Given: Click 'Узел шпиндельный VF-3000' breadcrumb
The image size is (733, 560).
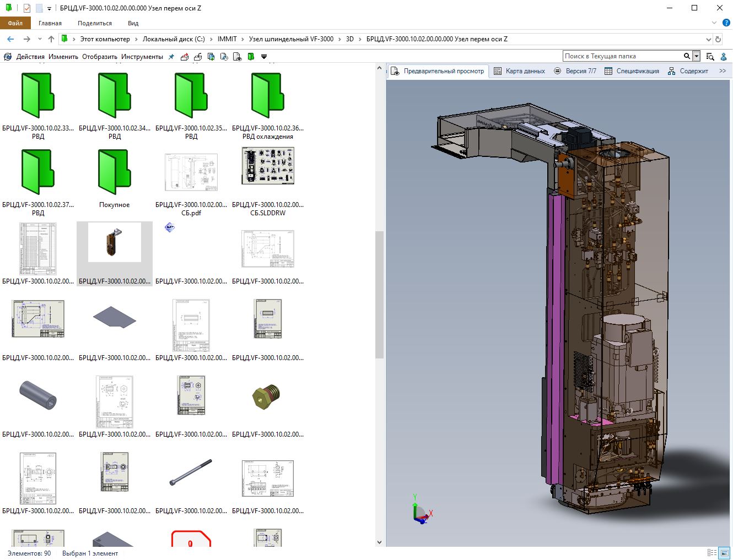Looking at the screenshot, I should 291,39.
